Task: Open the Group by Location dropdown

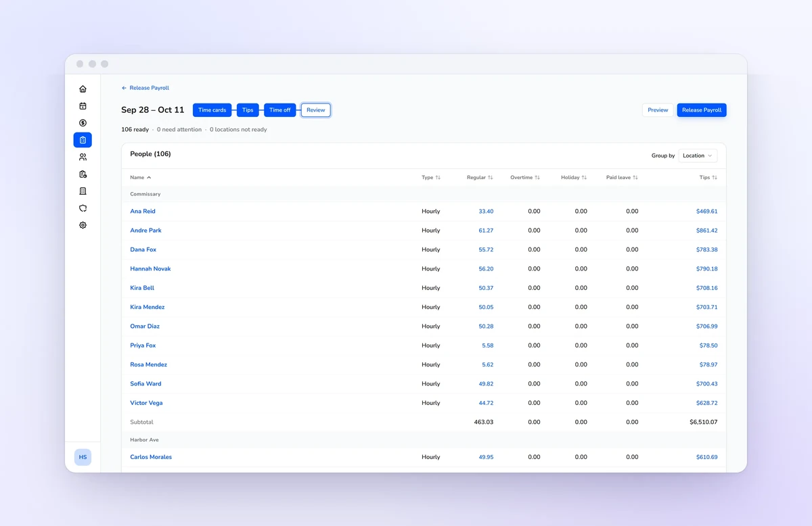Action: 698,156
